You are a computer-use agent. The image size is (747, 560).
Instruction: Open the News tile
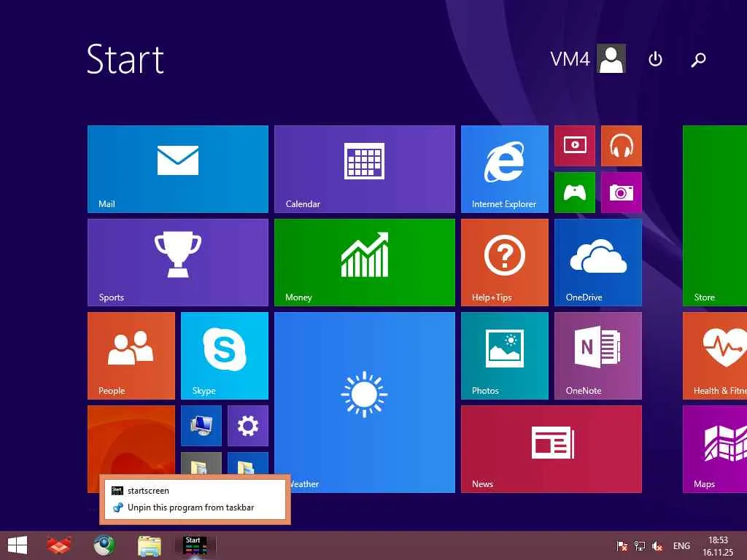coord(551,449)
